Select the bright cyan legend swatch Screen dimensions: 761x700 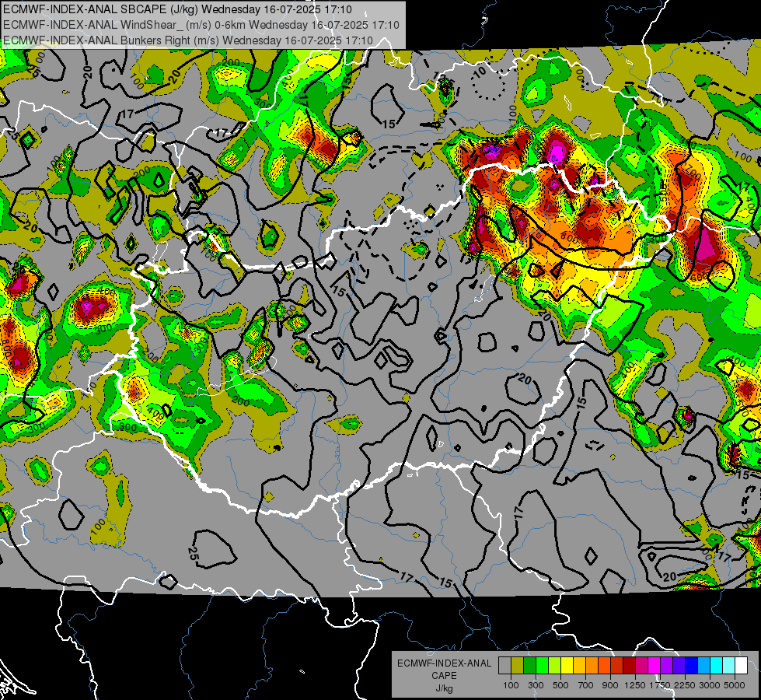coord(717,666)
